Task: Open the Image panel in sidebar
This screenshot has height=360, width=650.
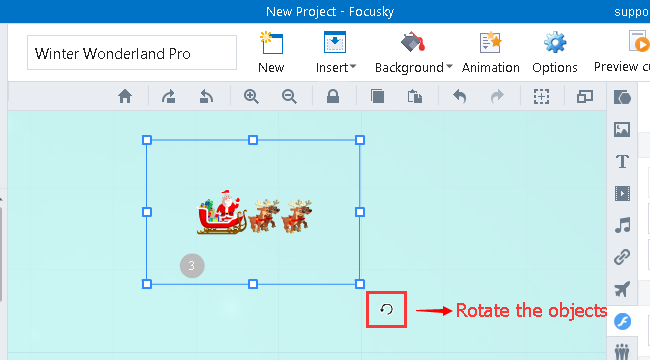Action: (x=622, y=129)
